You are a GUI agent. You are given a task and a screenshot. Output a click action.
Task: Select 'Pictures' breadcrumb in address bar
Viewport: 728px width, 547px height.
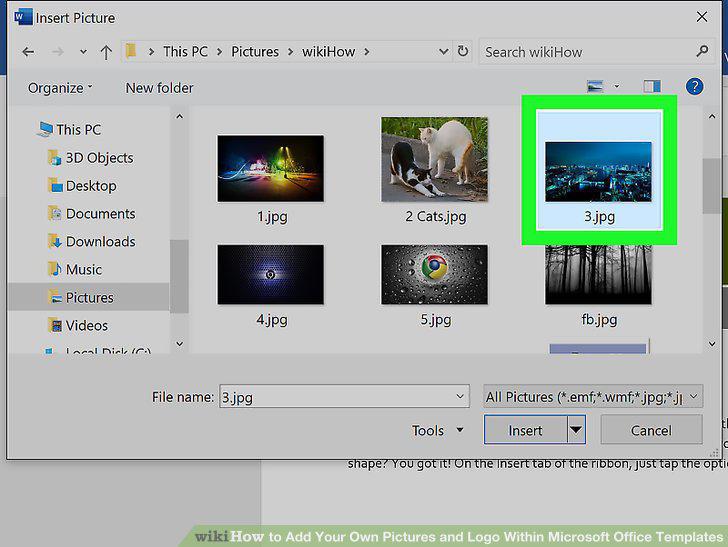click(x=255, y=52)
